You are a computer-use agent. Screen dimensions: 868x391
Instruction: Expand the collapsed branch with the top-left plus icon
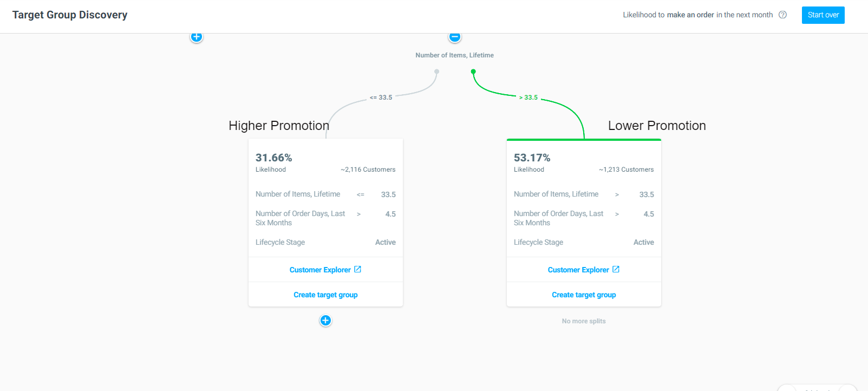coord(197,37)
